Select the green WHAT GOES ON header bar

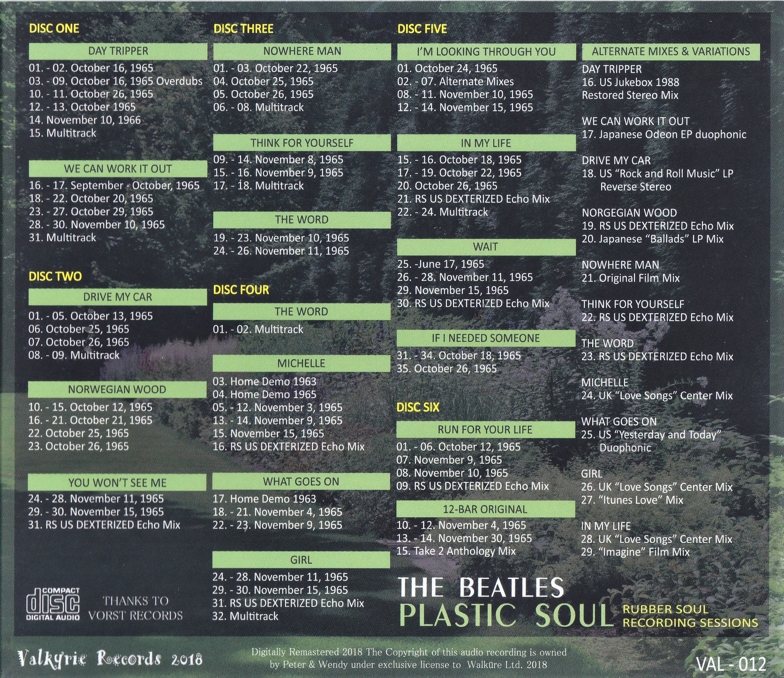click(302, 482)
